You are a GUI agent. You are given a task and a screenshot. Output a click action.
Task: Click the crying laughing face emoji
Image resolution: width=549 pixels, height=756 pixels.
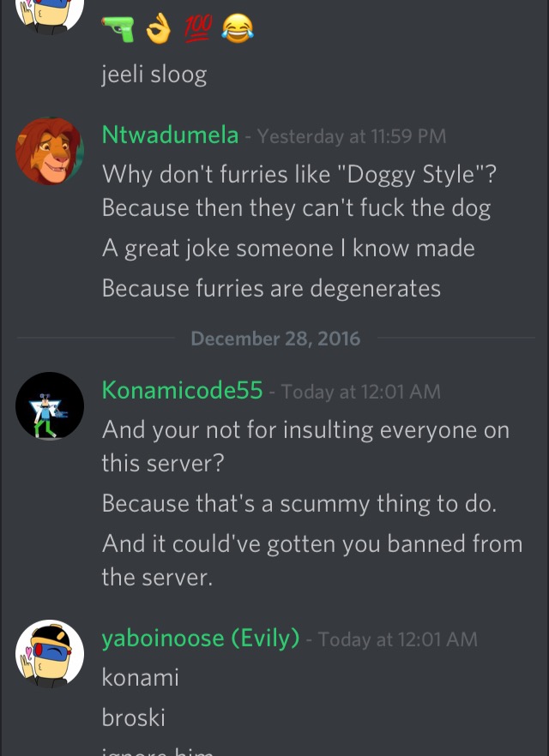238,29
